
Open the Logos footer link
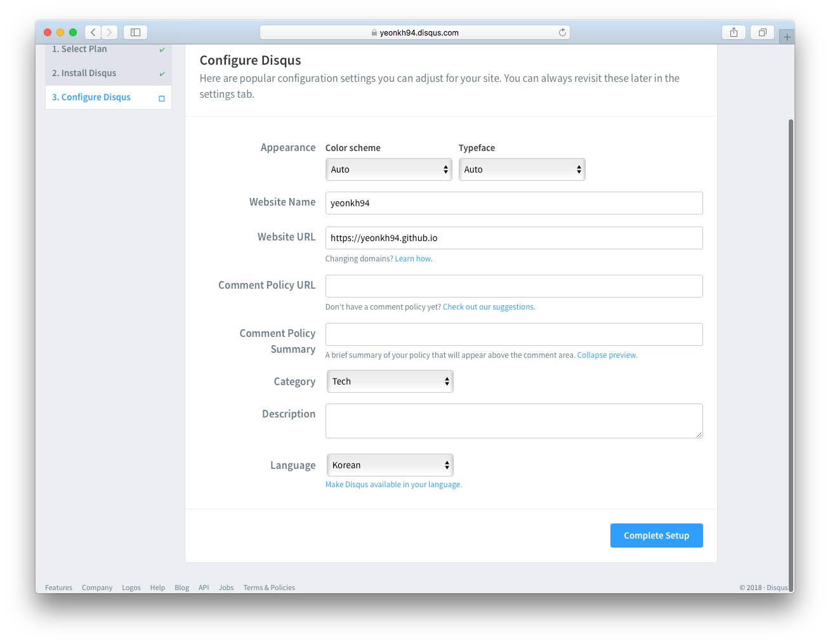[131, 588]
